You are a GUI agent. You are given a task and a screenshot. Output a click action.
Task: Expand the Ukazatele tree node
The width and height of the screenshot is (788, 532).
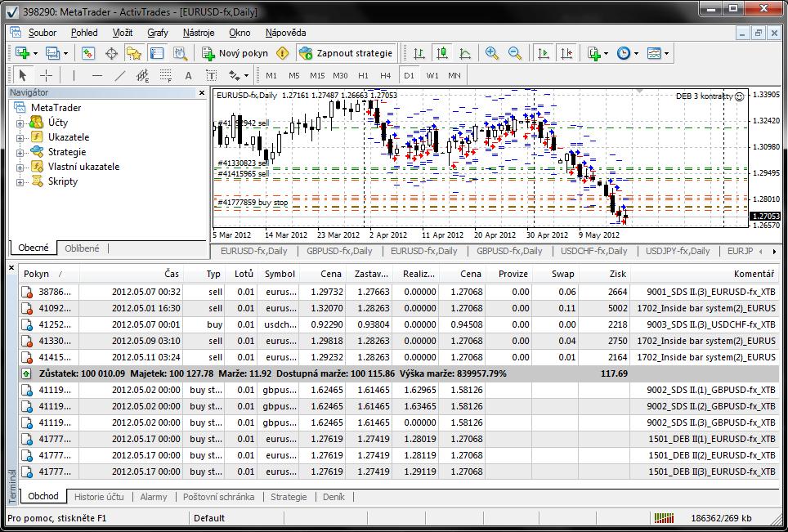click(x=20, y=137)
